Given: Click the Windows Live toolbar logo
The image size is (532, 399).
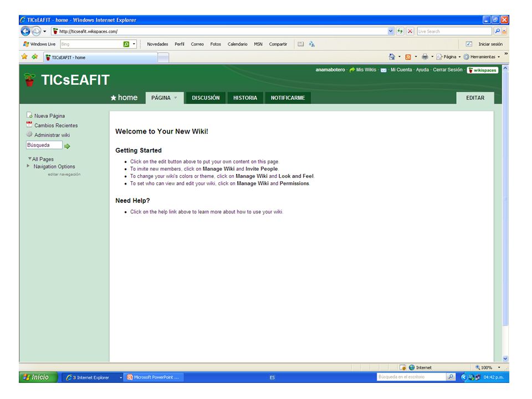Looking at the screenshot, I should coord(39,44).
